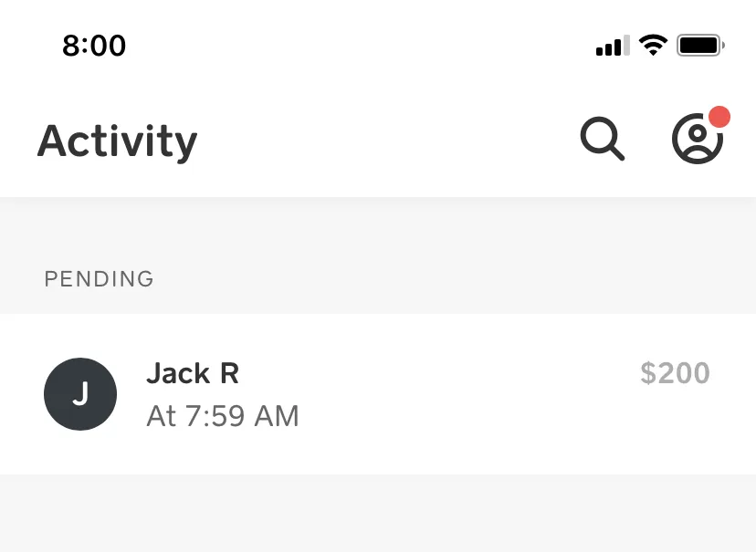
Task: Tap empty header space beside Activity
Action: click(x=385, y=140)
